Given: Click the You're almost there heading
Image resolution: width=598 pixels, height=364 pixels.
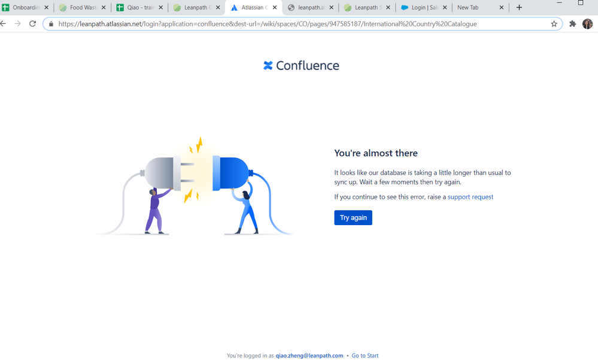Looking at the screenshot, I should [x=376, y=153].
